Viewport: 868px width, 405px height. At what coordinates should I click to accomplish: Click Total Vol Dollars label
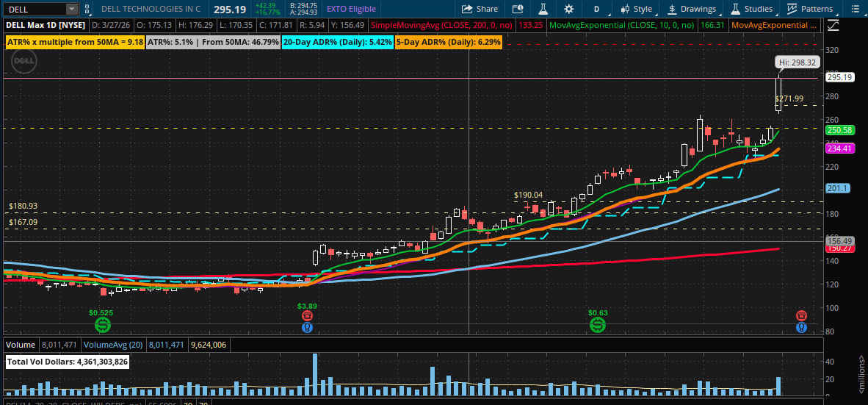[x=67, y=362]
